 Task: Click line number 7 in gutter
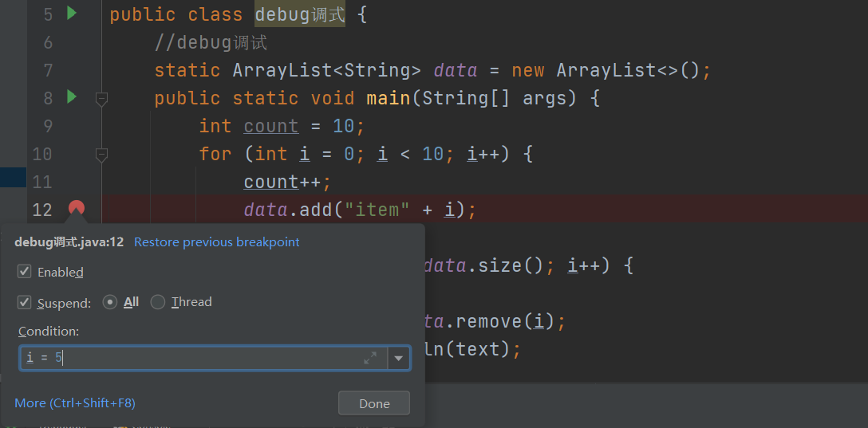(47, 70)
